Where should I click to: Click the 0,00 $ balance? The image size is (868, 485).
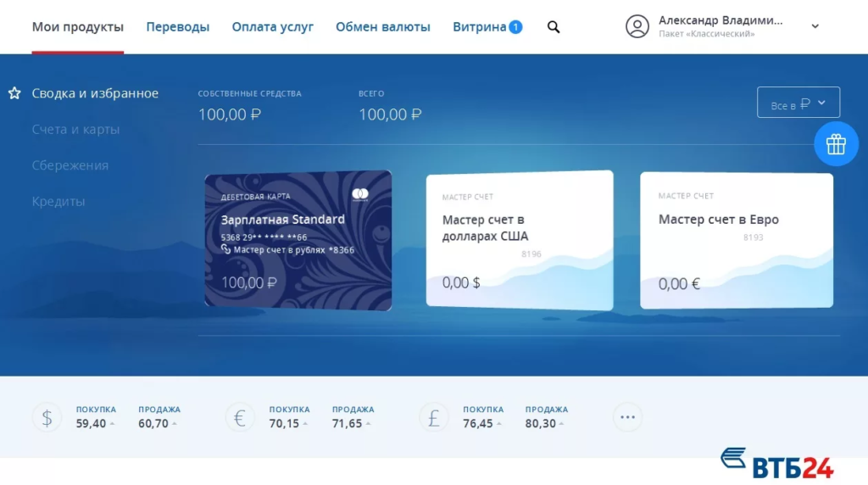(461, 283)
